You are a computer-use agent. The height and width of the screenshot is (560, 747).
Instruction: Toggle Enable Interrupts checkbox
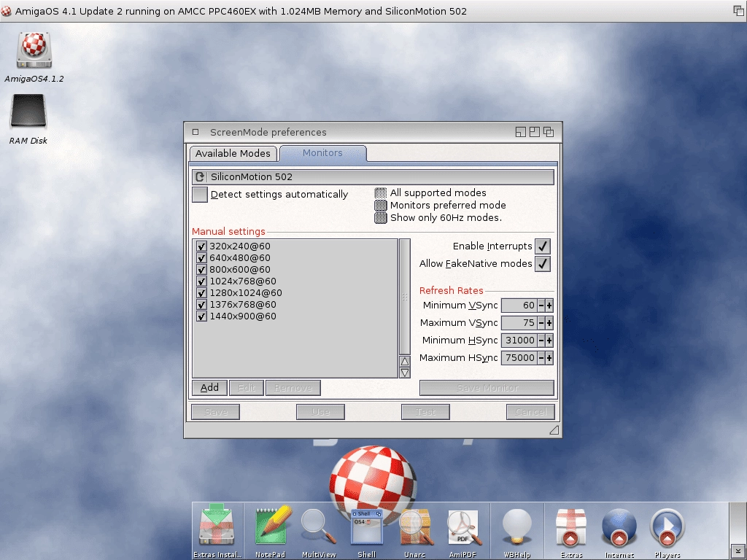pyautogui.click(x=543, y=246)
